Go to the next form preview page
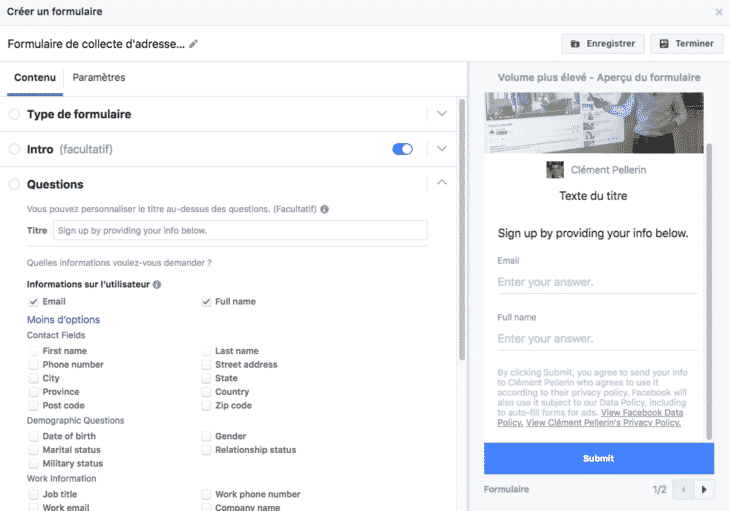 click(706, 490)
